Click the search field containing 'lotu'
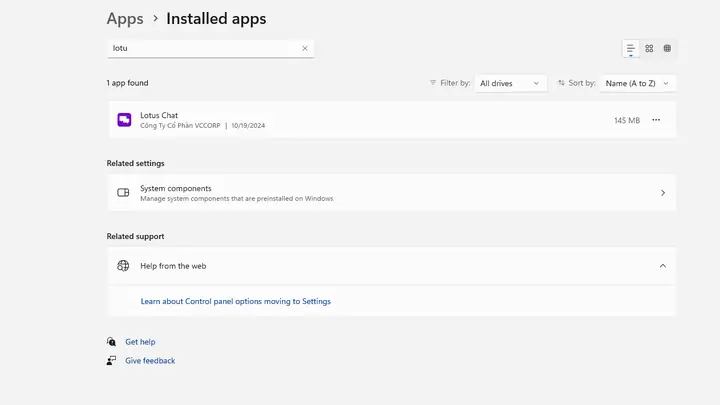This screenshot has height=405, width=720. [210, 48]
